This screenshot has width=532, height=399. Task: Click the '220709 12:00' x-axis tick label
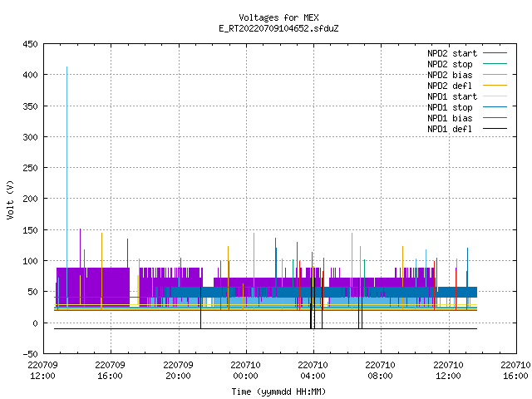(42, 371)
